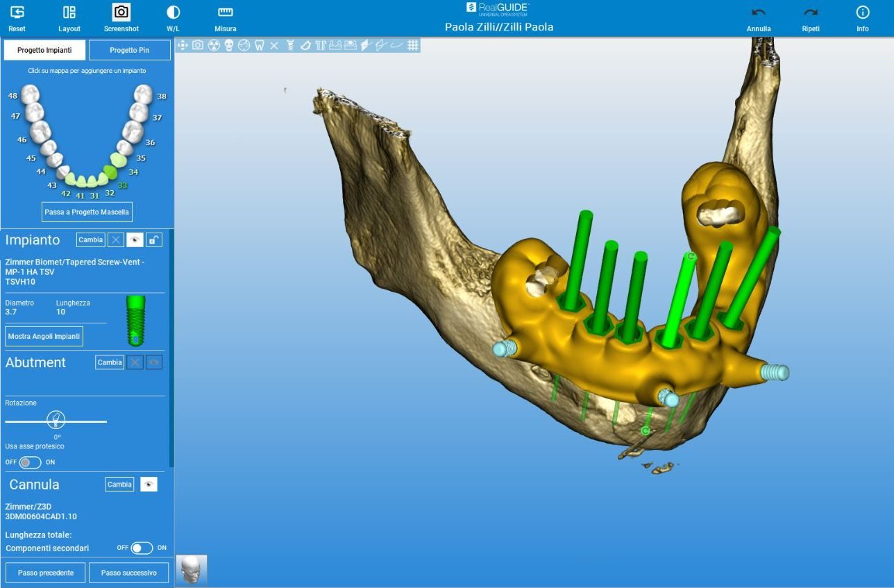Click the Reset view icon

tap(17, 12)
